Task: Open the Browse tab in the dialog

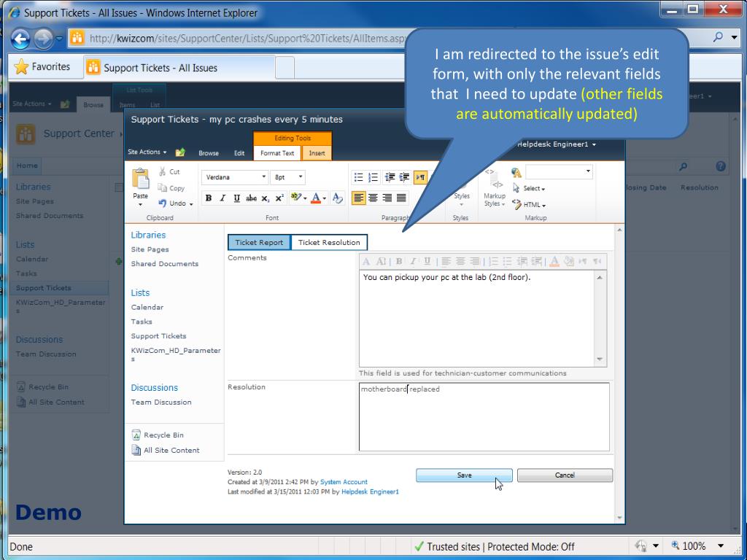Action: (x=209, y=153)
